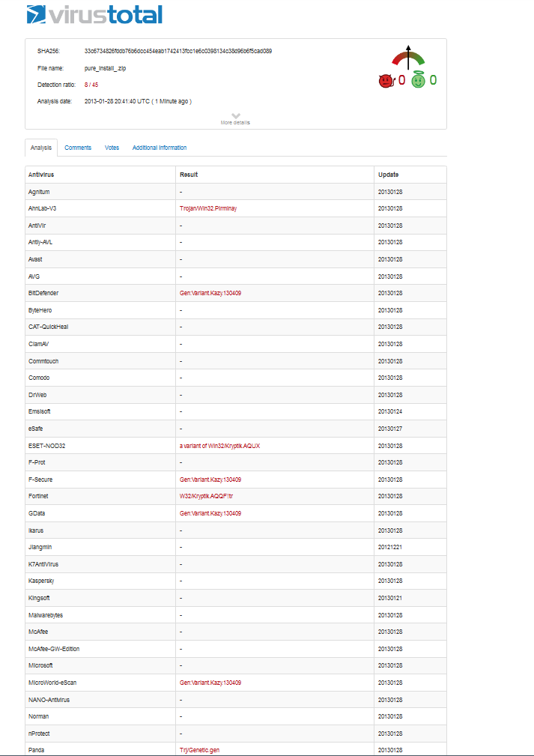Screen dimensions: 534x756
Task: Expand More details chevron
Action: click(x=235, y=117)
